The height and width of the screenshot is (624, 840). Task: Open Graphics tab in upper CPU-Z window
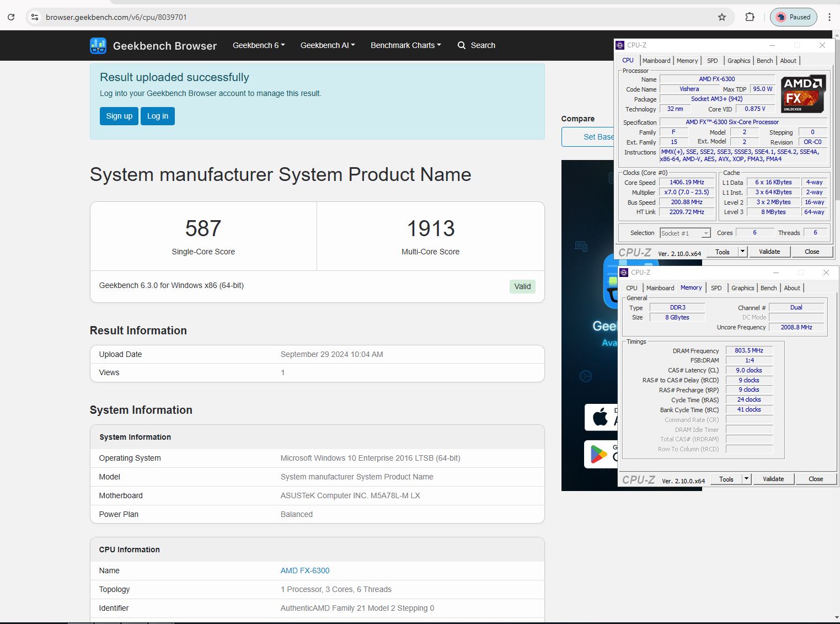coord(739,61)
